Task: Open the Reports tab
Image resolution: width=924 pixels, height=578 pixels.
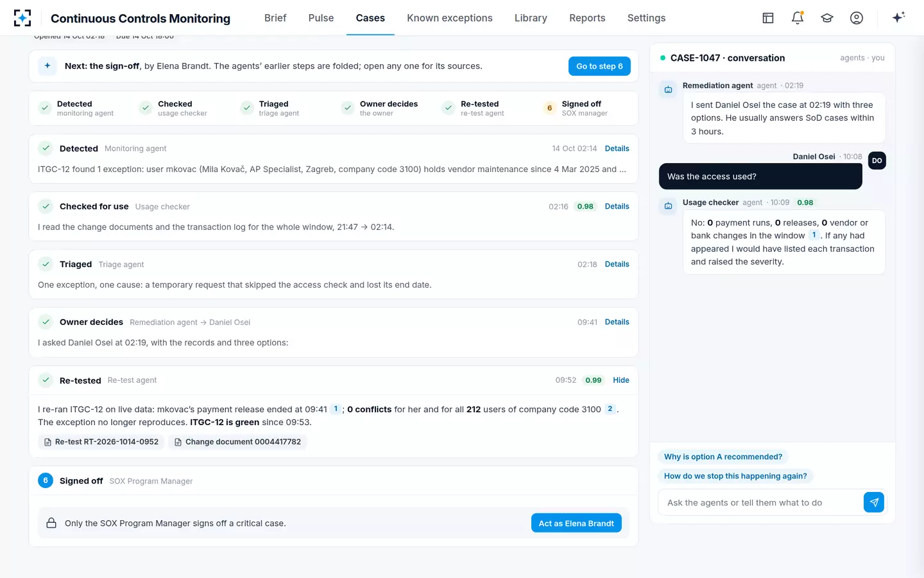Action: [x=587, y=18]
